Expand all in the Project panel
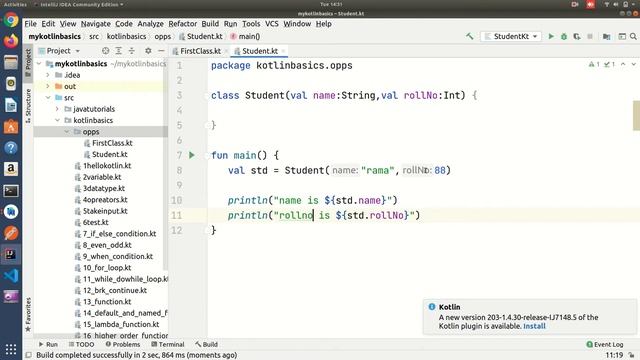This screenshot has height=360, width=640. pos(118,51)
